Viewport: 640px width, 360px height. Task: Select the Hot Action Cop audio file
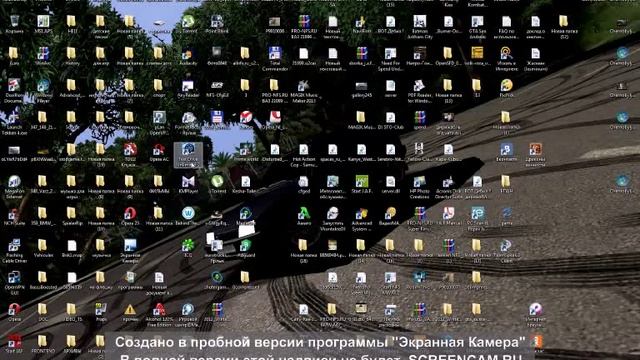point(303,155)
